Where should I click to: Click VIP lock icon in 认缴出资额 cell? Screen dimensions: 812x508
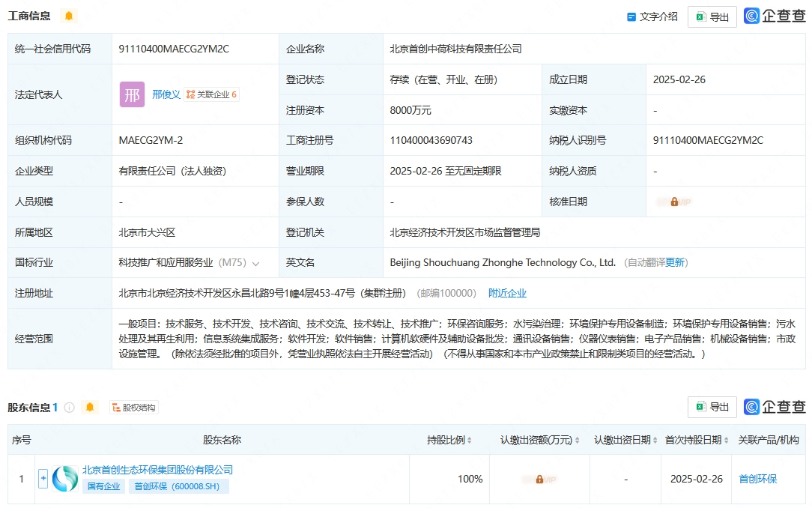click(539, 480)
